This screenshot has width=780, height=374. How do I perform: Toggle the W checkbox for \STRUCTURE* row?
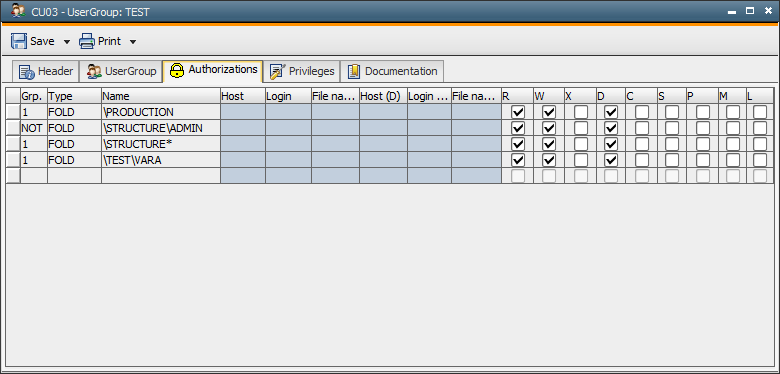click(x=549, y=144)
